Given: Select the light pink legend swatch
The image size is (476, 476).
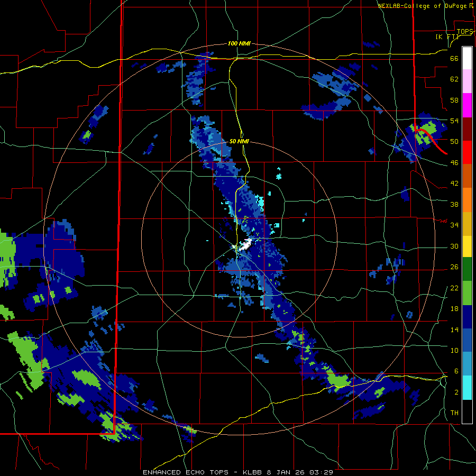Looking at the screenshot, I should 467,81.
